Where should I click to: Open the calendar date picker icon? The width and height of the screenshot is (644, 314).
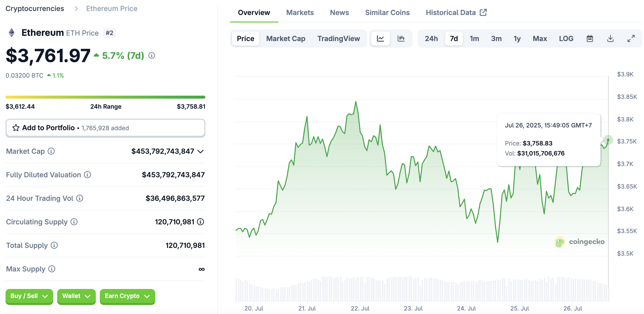590,39
